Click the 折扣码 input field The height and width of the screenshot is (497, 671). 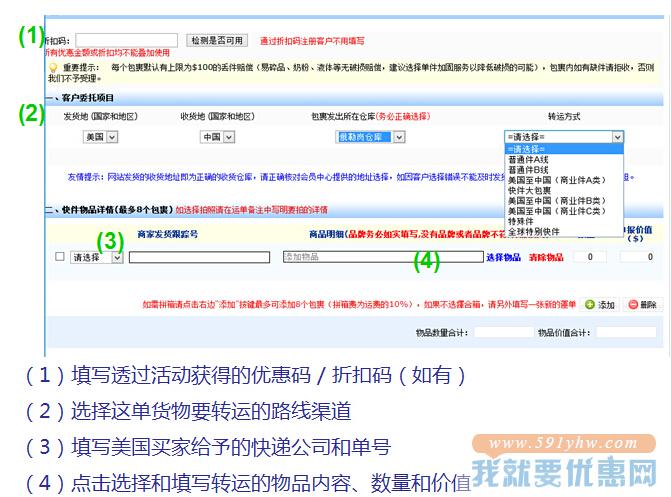click(127, 40)
